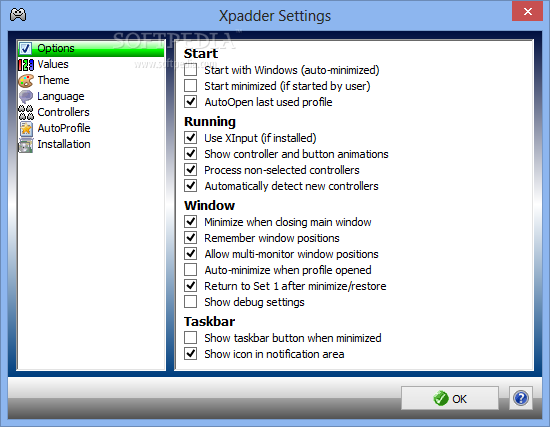Screen dimensions: 550x427
Task: Open the Controllers settings page
Action: click(x=63, y=112)
